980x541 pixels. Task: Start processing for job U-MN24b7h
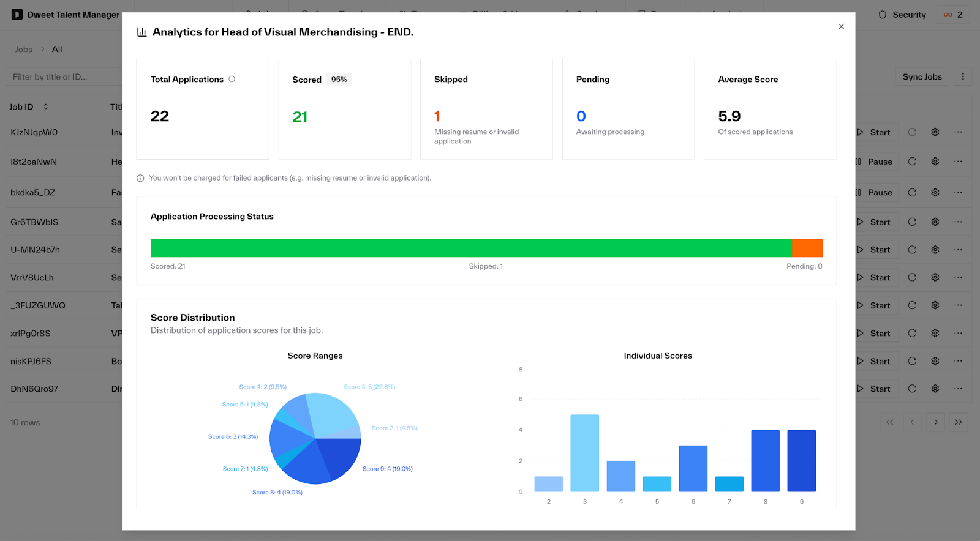[874, 250]
